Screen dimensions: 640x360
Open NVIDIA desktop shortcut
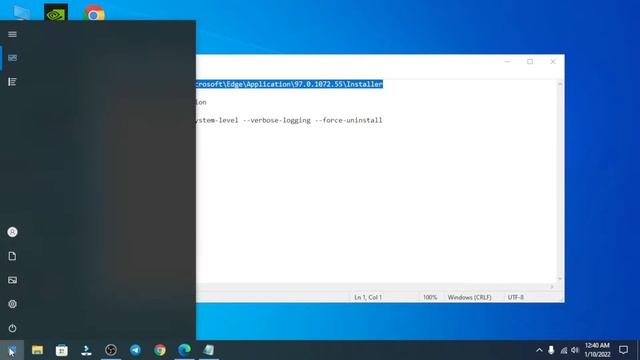click(56, 13)
